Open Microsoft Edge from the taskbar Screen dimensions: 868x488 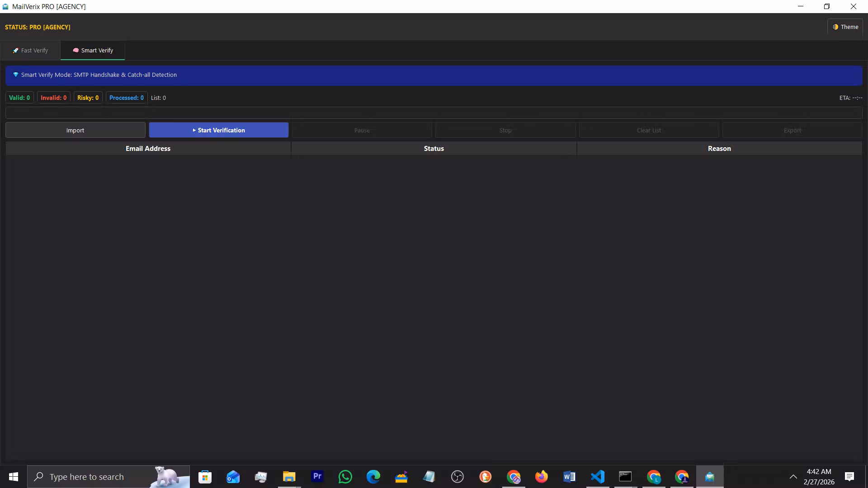(x=373, y=477)
